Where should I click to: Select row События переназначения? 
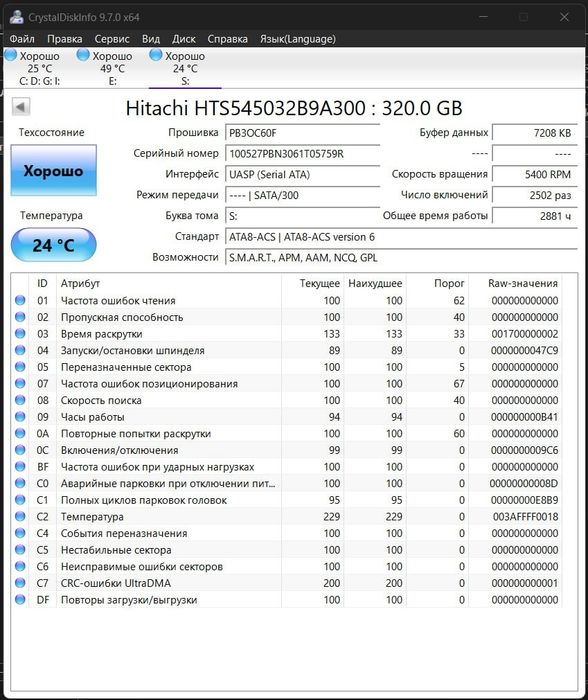point(287,533)
